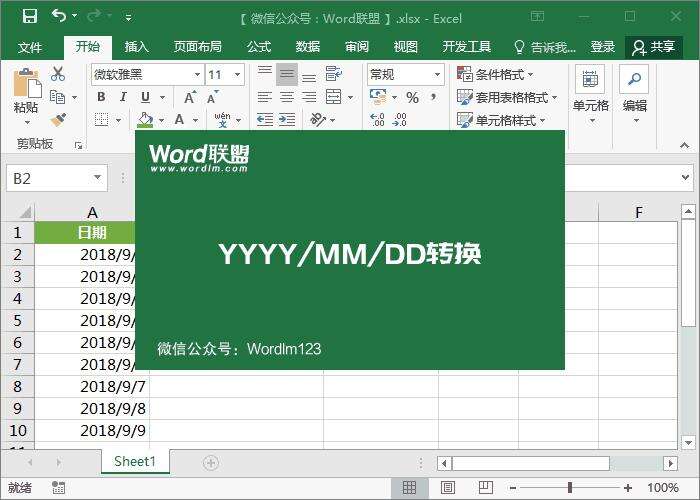Viewport: 700px width, 500px height.
Task: Click the percent style button
Action: click(x=412, y=97)
